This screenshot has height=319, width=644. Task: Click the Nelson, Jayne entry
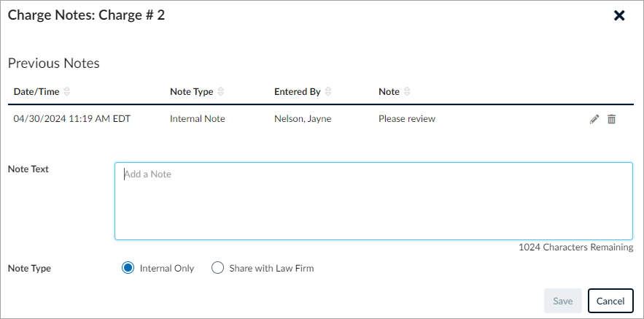pyautogui.click(x=303, y=119)
